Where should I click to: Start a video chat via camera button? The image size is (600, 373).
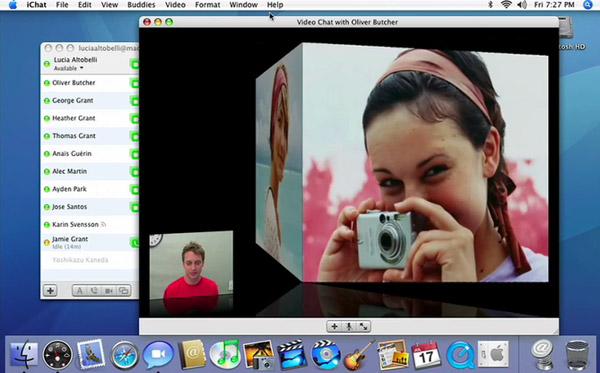point(109,291)
